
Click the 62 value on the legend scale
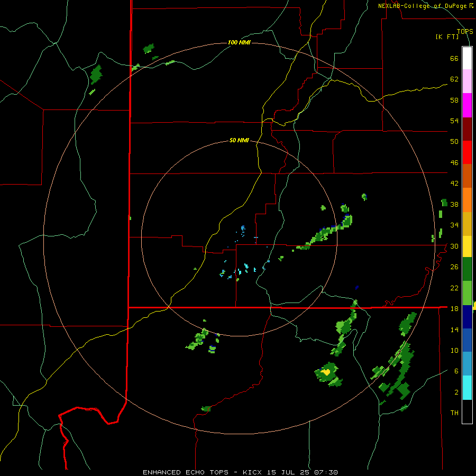tap(454, 79)
